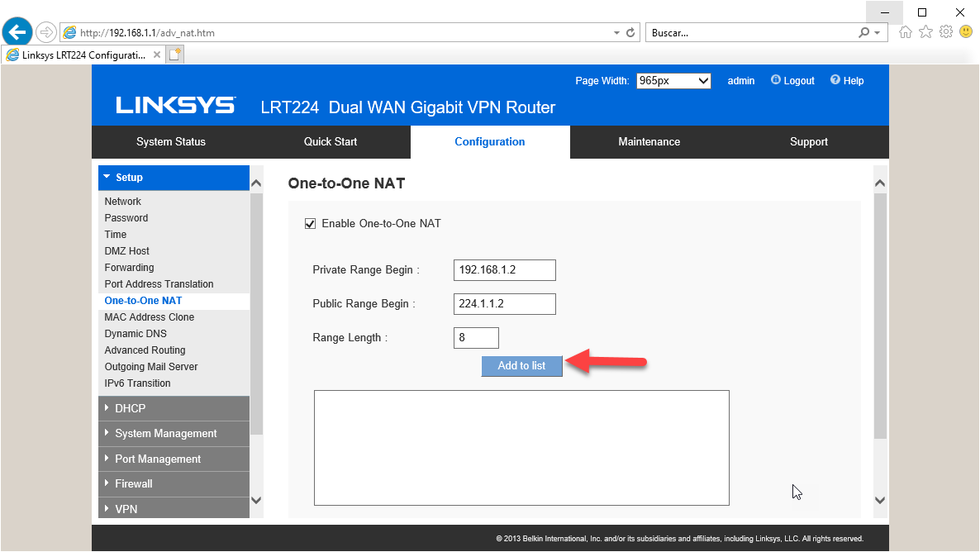Click the Add to list button
The width and height of the screenshot is (980, 552).
tap(521, 366)
